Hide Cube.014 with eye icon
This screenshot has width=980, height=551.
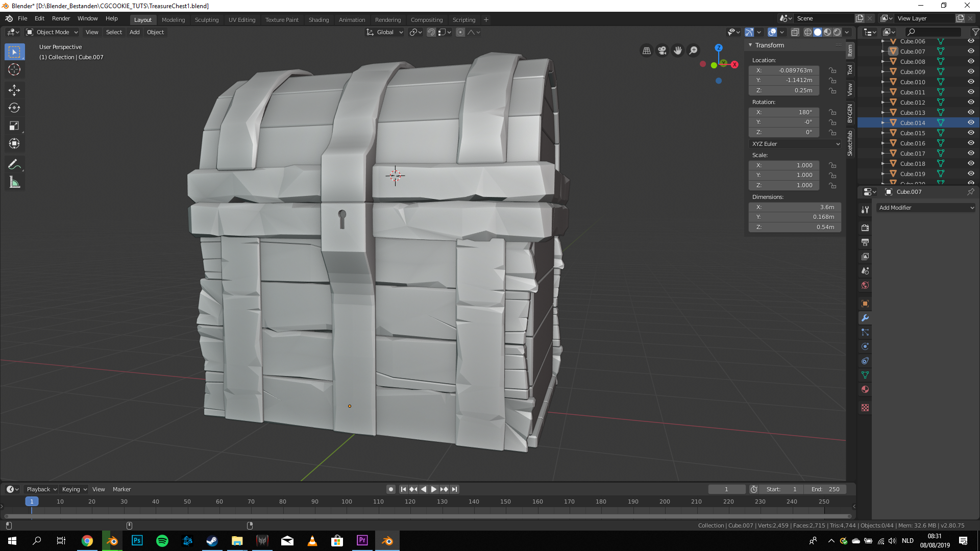point(971,122)
